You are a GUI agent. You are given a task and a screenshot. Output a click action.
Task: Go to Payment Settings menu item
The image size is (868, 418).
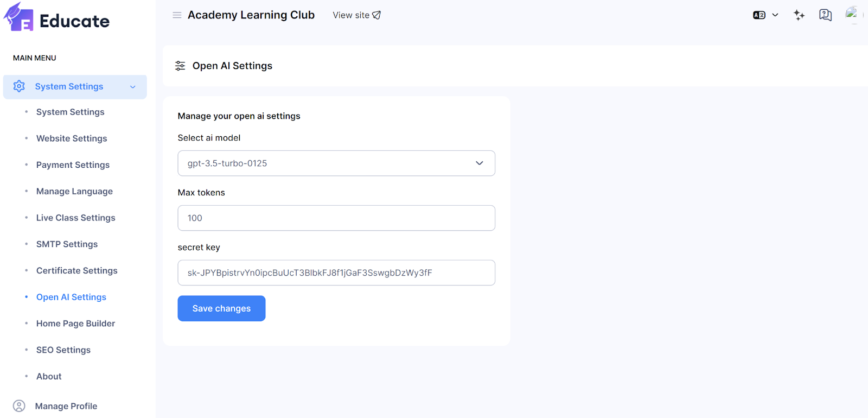click(x=73, y=165)
